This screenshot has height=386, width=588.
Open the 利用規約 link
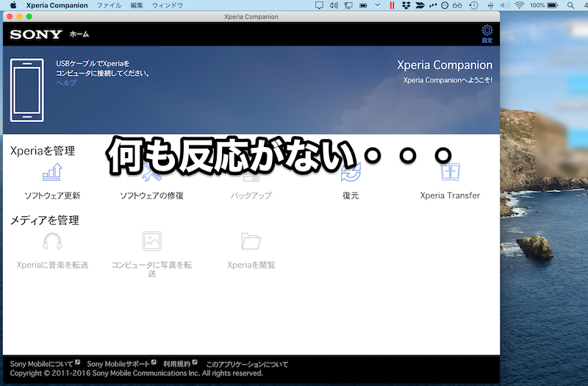click(x=176, y=364)
